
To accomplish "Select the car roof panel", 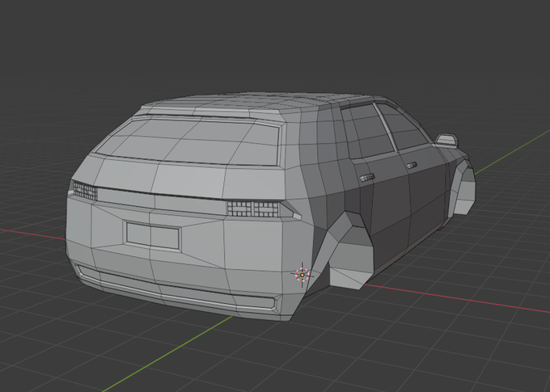I will (260, 103).
